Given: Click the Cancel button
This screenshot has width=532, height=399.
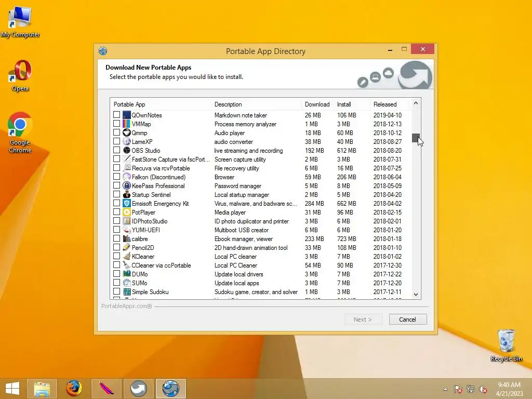Looking at the screenshot, I should [407, 320].
